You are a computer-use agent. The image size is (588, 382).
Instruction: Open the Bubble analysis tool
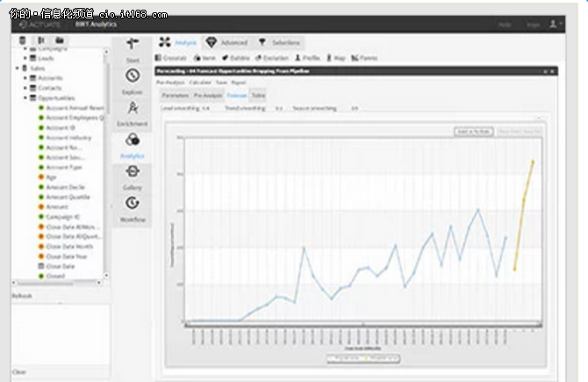tap(236, 58)
